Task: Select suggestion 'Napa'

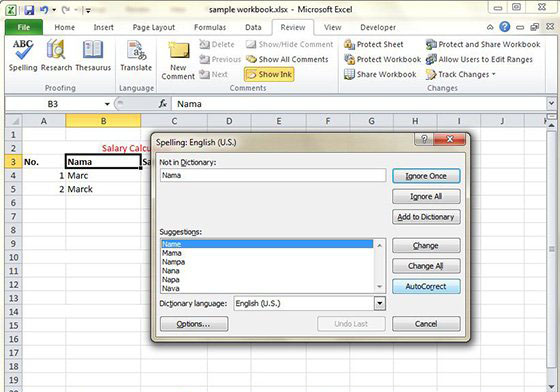Action: click(267, 280)
